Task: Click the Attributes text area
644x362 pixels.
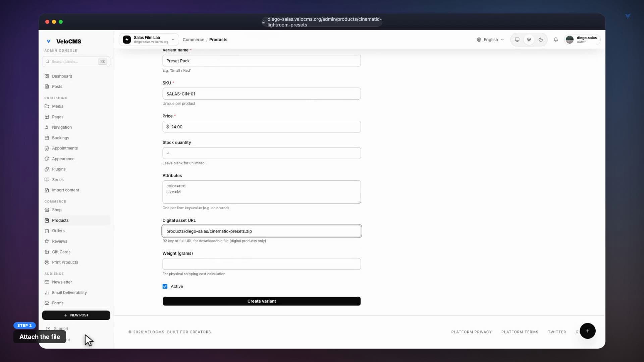Action: pos(262,192)
